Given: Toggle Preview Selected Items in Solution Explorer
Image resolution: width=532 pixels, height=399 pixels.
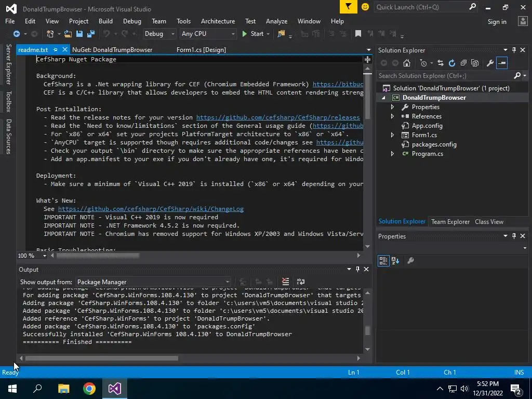Looking at the screenshot, I should tap(501, 63).
